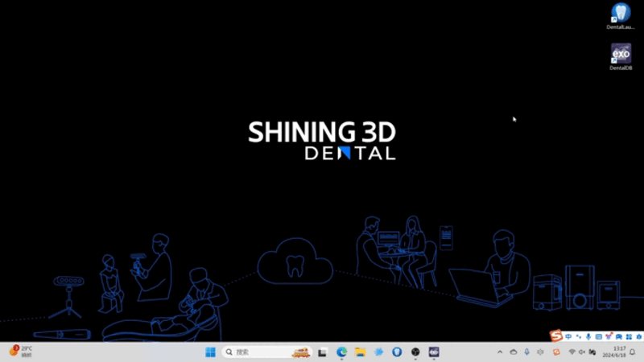This screenshot has width=644, height=362.
Task: Open the purple exocad taskbar icon
Action: coord(434,352)
